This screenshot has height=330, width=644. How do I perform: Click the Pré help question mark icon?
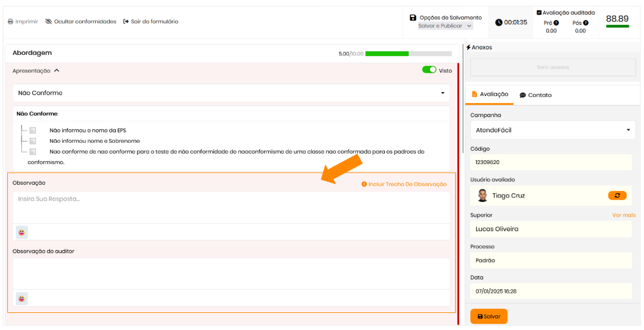pyautogui.click(x=556, y=23)
